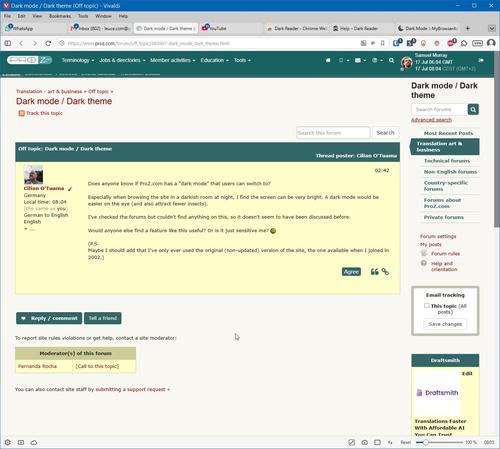Click the submitting a support request link
The image size is (500, 449).
click(132, 389)
